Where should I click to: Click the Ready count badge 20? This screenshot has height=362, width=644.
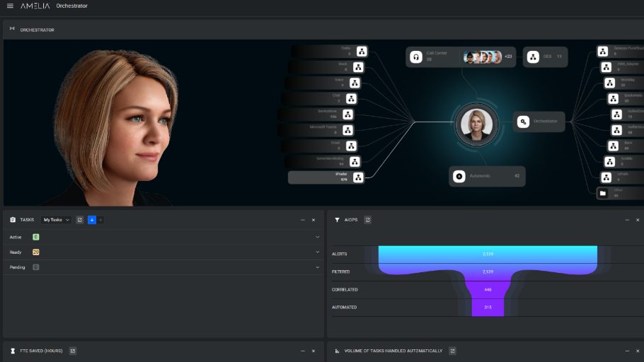[35, 252]
